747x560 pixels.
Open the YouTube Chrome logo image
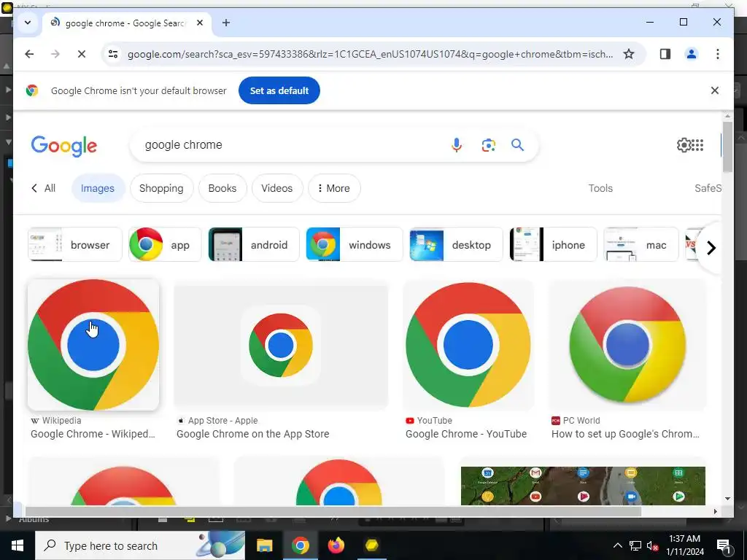[468, 345]
